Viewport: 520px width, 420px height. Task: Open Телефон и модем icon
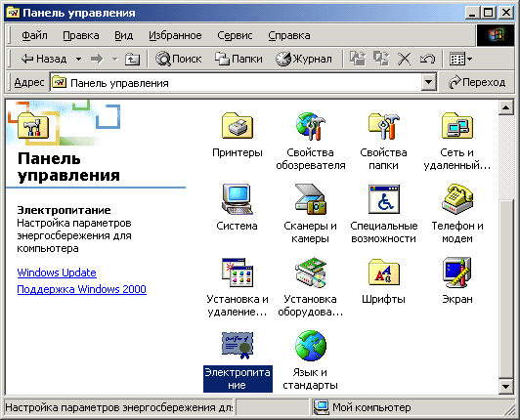tap(457, 199)
